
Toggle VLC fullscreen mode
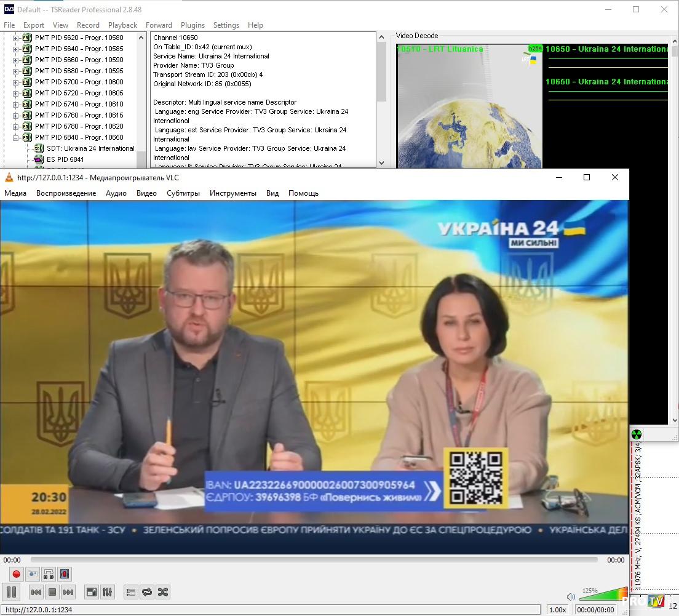pyautogui.click(x=91, y=592)
